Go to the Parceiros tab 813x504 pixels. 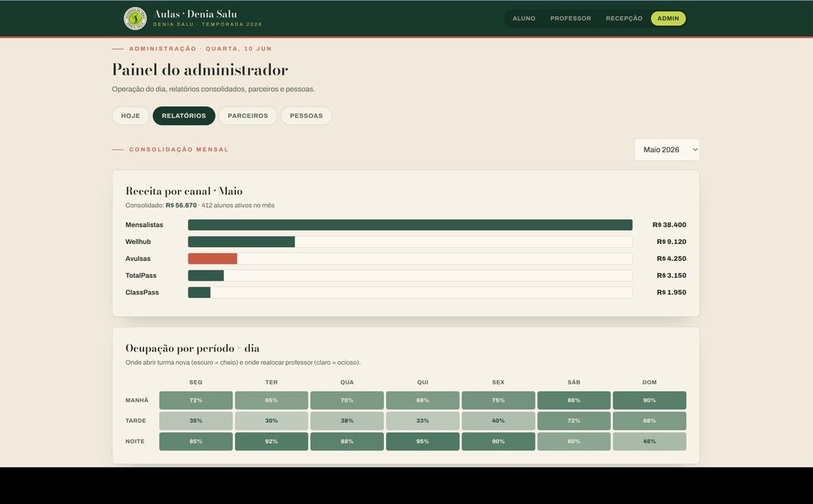pos(248,115)
